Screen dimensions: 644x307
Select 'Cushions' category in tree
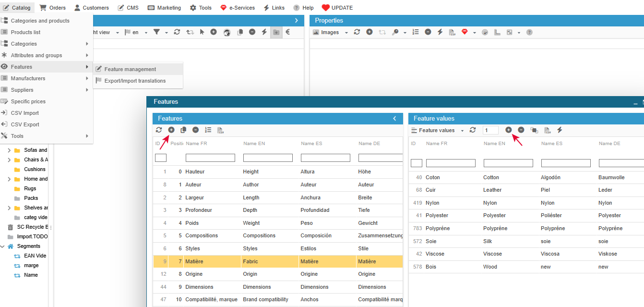tap(35, 169)
